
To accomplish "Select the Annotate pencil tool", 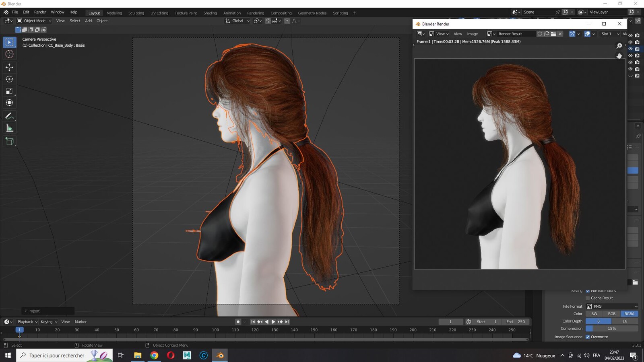I will click(9, 116).
